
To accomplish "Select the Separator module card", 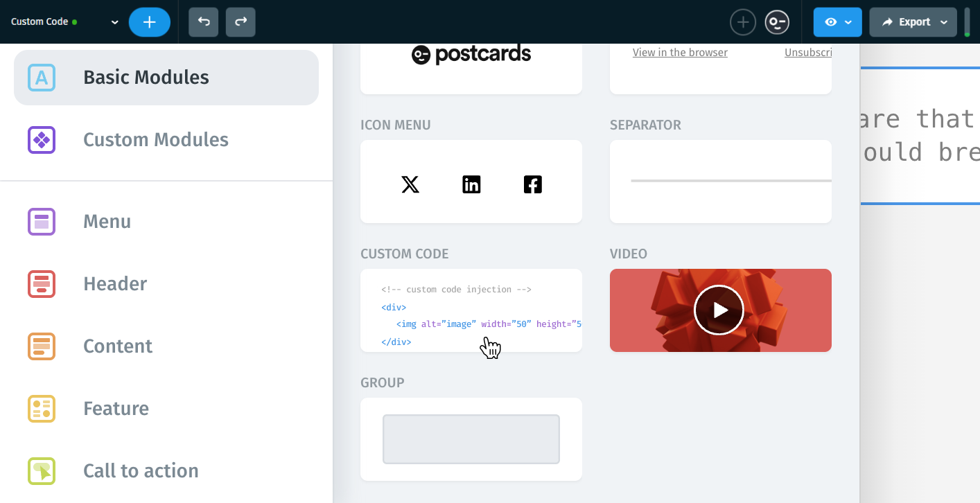I will (721, 182).
